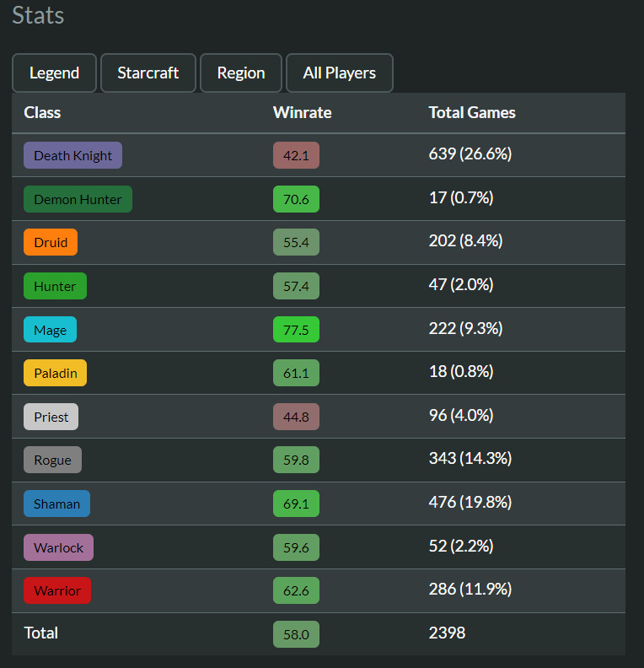Select the gray Rogue class badge
The height and width of the screenshot is (668, 644).
click(x=52, y=460)
